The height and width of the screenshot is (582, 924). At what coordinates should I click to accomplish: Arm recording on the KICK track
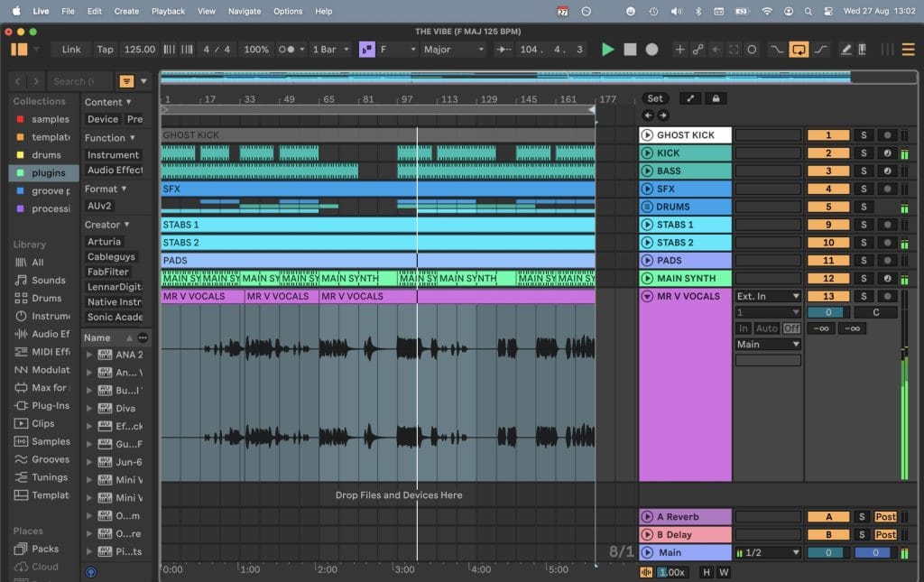pyautogui.click(x=888, y=153)
